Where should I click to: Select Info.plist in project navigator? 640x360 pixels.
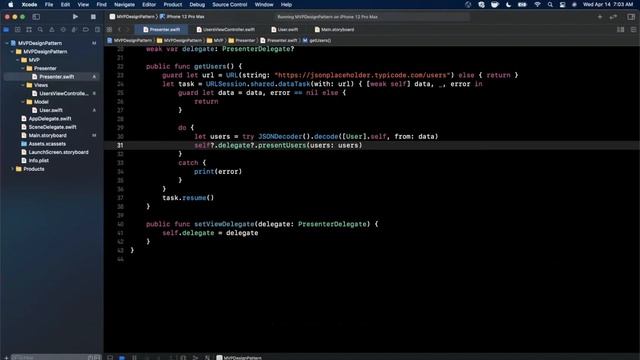tap(51, 160)
